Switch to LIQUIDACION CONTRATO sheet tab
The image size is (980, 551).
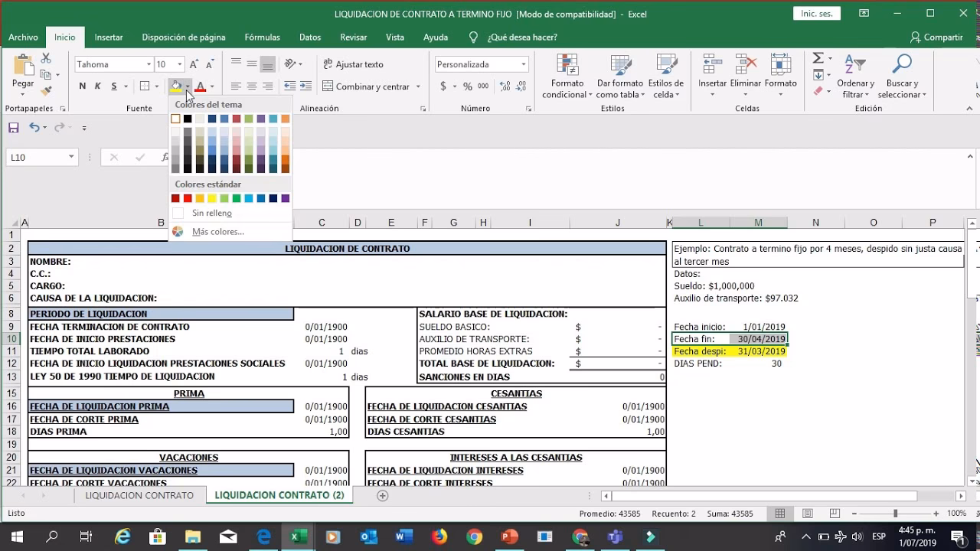click(139, 495)
